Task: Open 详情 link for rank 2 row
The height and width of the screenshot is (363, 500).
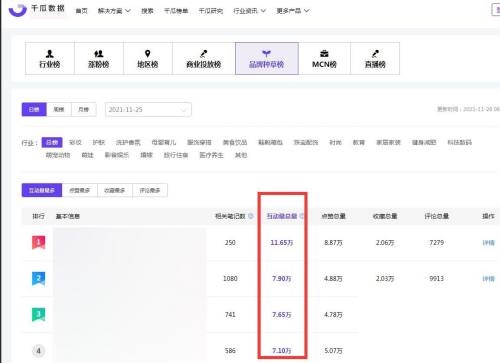Action: [488, 279]
